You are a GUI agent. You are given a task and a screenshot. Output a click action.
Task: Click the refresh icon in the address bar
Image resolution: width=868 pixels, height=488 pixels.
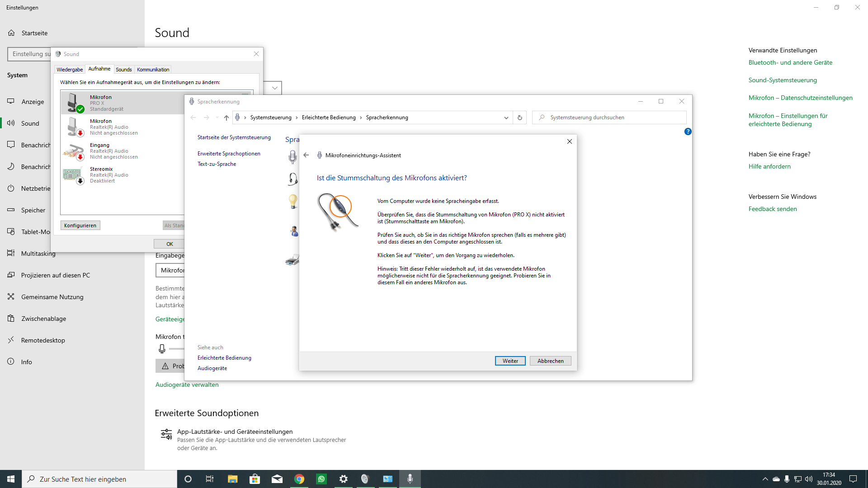(520, 117)
